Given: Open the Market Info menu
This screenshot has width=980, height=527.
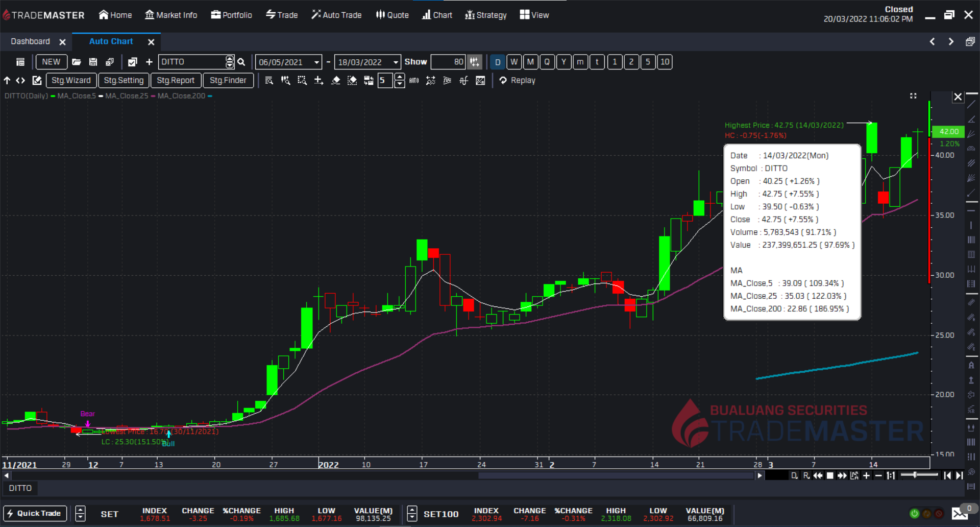Looking at the screenshot, I should tap(171, 15).
